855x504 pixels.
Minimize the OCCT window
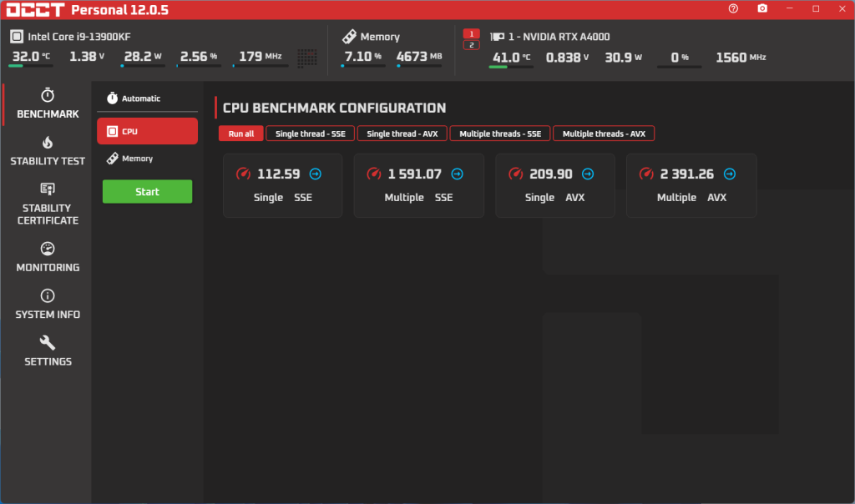(x=790, y=8)
